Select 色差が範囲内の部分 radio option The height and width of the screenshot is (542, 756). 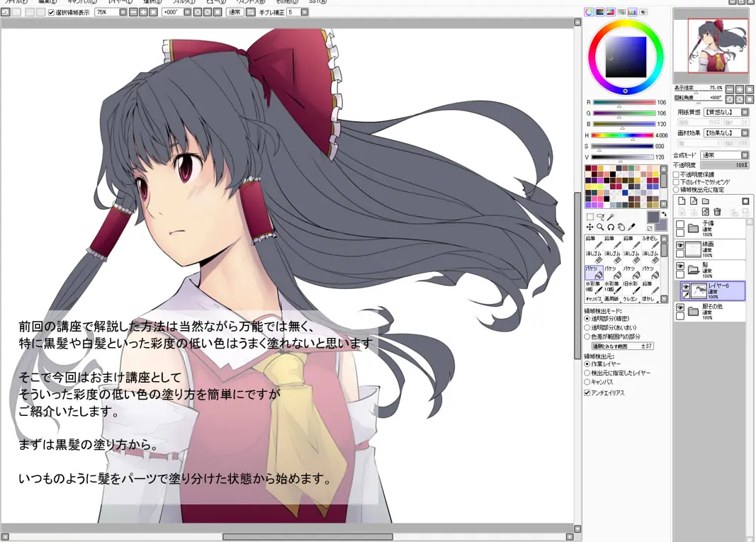[x=587, y=337]
